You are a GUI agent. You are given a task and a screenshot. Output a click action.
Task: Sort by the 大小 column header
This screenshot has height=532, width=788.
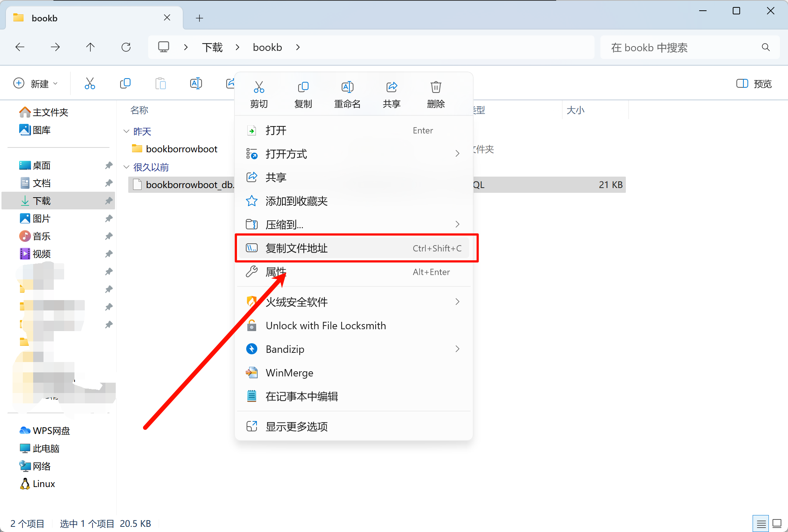point(575,110)
